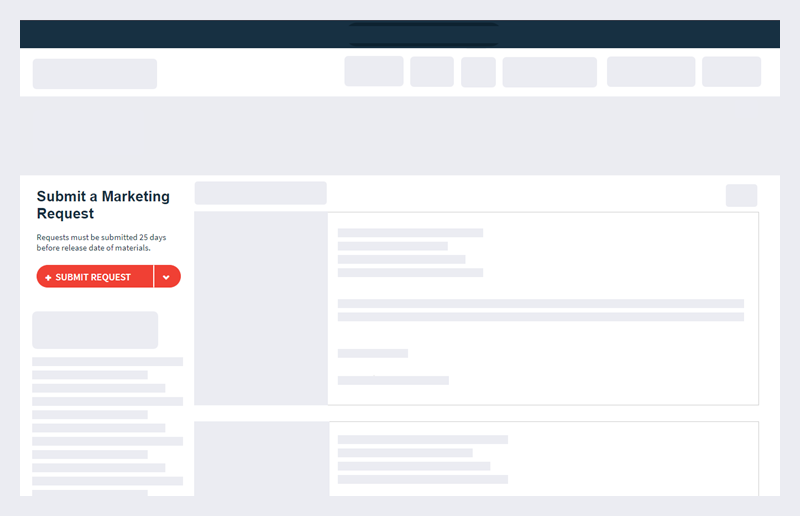This screenshot has height=516, width=800.
Task: Click the "Submit a Marketing Request" heading
Action: [x=103, y=205]
